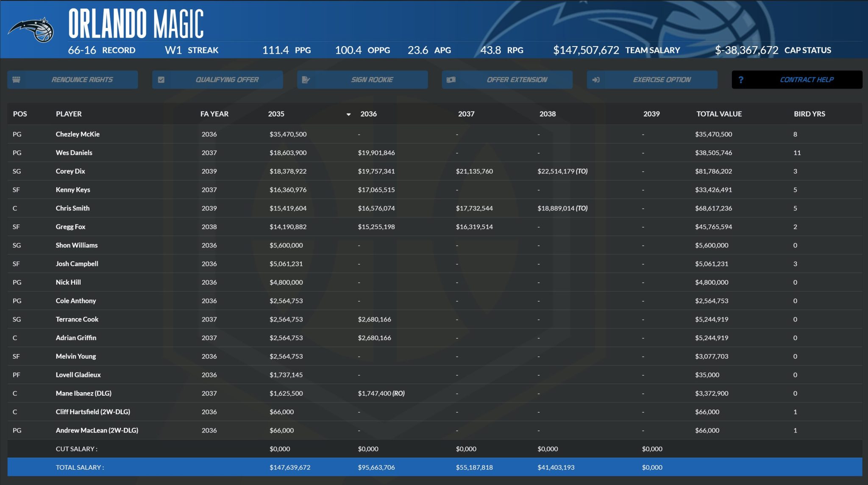The height and width of the screenshot is (485, 868).
Task: Click Corey Dix's 2038 team option salary
Action: [x=562, y=171]
